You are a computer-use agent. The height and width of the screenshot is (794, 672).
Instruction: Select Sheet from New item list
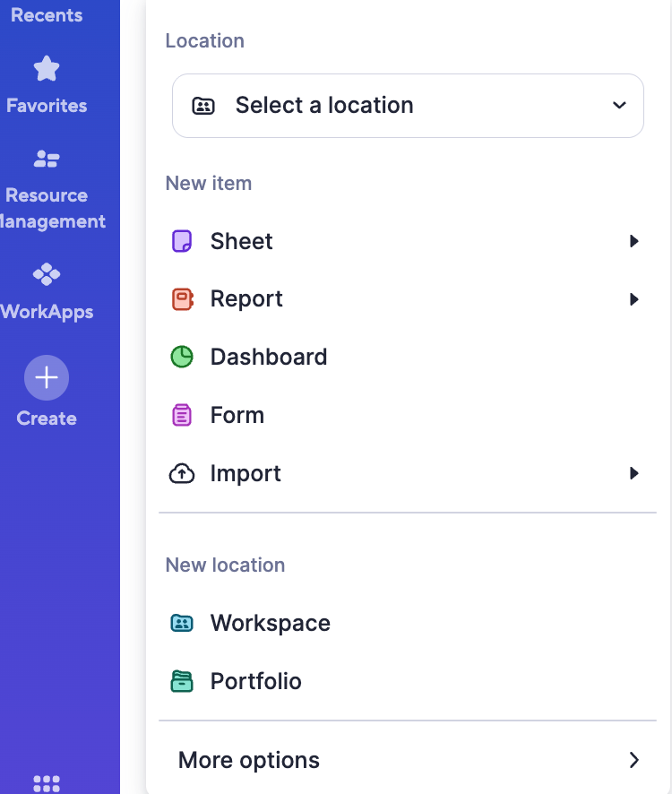pos(408,241)
